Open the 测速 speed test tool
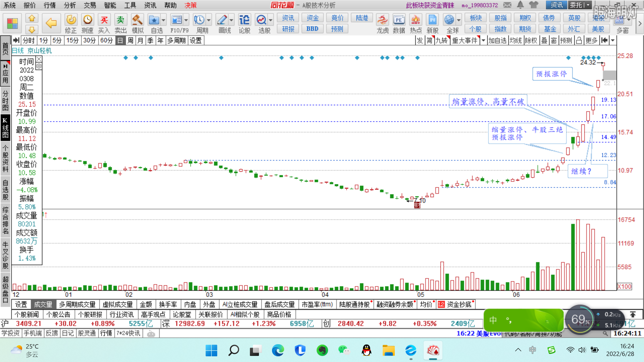The height and width of the screenshot is (362, 644). click(x=88, y=23)
